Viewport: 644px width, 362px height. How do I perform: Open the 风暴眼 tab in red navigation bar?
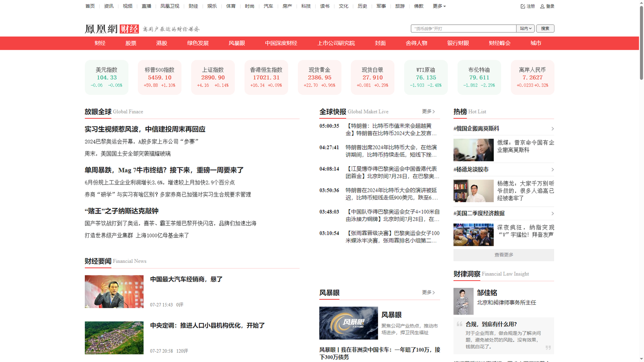(x=237, y=43)
